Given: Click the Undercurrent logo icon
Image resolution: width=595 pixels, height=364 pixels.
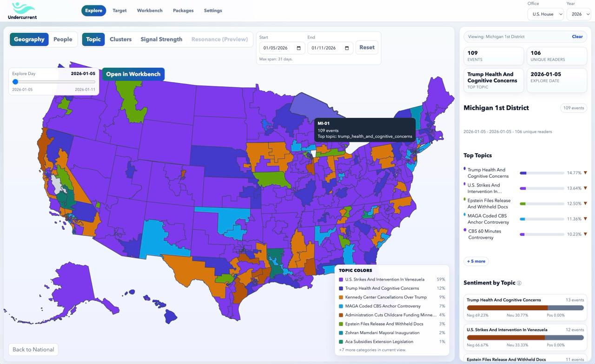Looking at the screenshot, I should click(21, 9).
